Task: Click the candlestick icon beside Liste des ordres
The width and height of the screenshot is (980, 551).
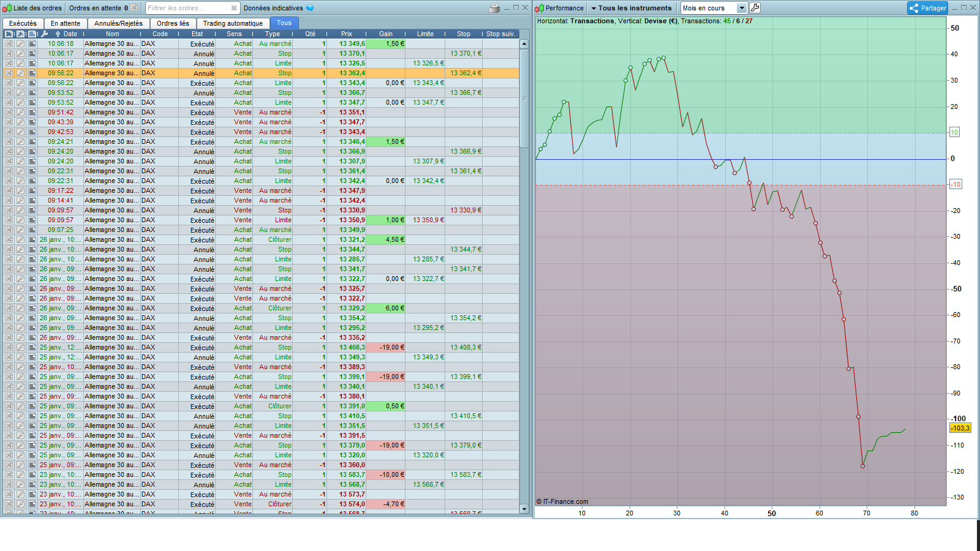Action: (7, 8)
